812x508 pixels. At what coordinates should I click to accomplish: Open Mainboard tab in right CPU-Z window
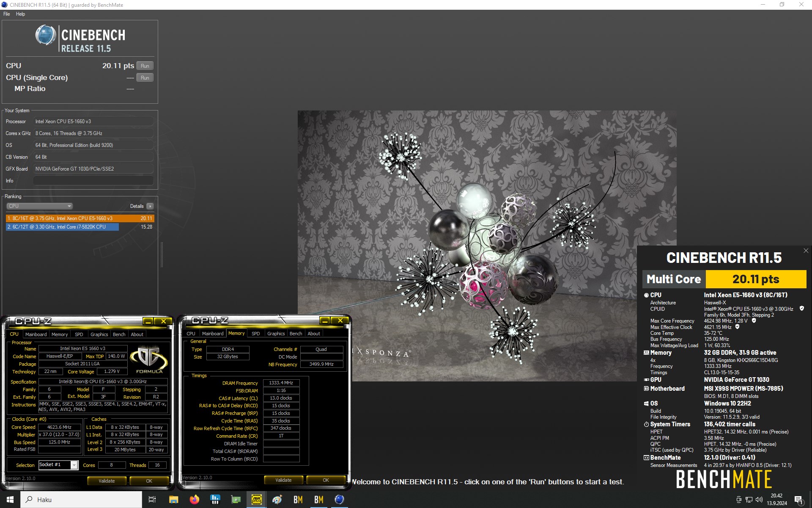tap(213, 334)
